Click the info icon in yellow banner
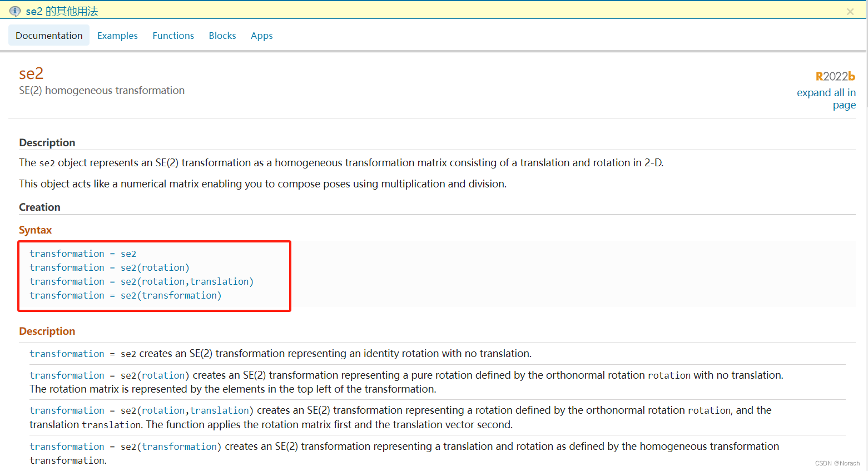Viewport: 868px width, 471px height. [x=15, y=11]
